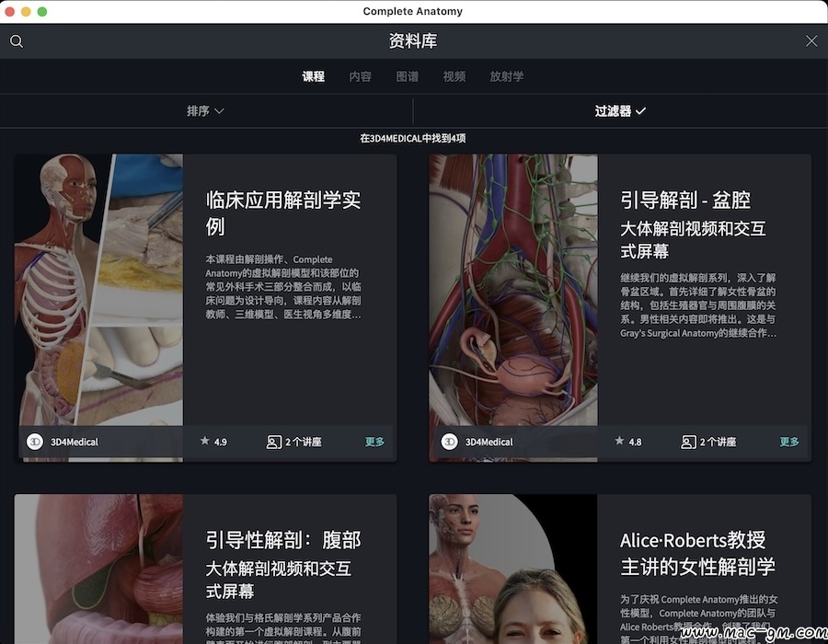Click 更多 on 临床应用解剖学实例 card
Viewport: 828px width, 644px height.
(374, 442)
